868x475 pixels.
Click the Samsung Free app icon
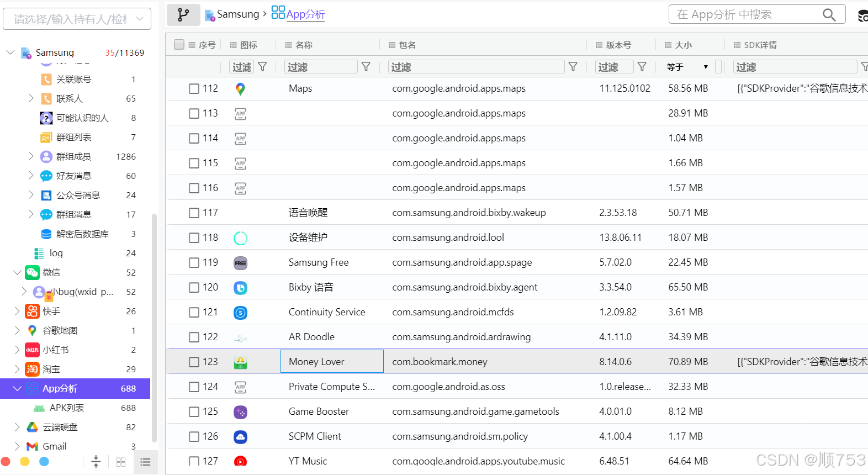click(x=240, y=263)
